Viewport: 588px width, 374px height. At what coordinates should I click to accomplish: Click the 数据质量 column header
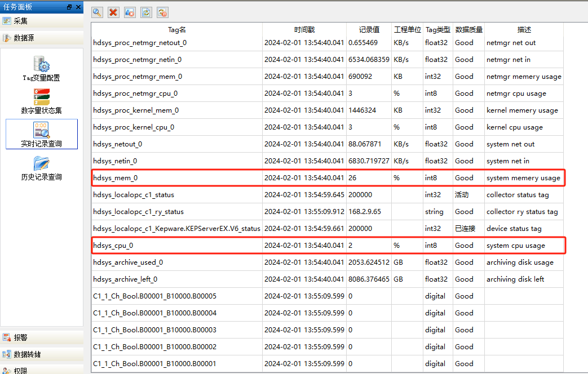point(468,30)
